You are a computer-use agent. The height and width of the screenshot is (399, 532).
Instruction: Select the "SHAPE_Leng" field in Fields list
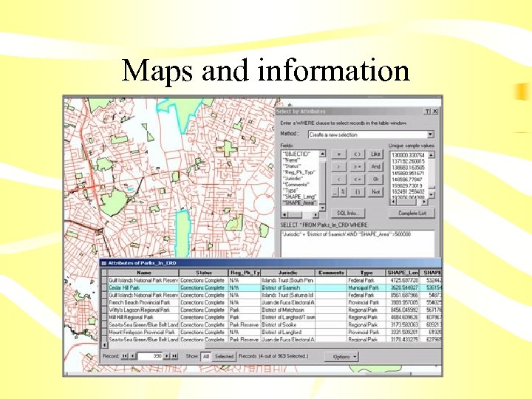(300, 197)
